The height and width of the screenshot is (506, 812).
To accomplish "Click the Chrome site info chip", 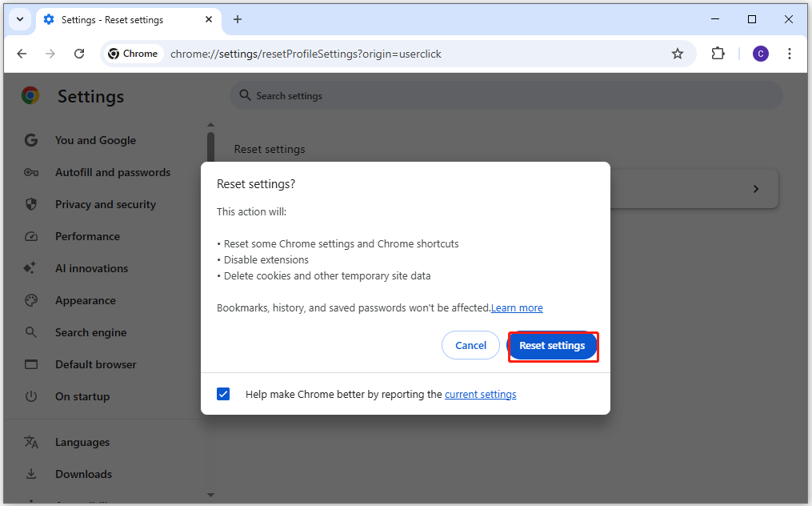I will pos(133,54).
